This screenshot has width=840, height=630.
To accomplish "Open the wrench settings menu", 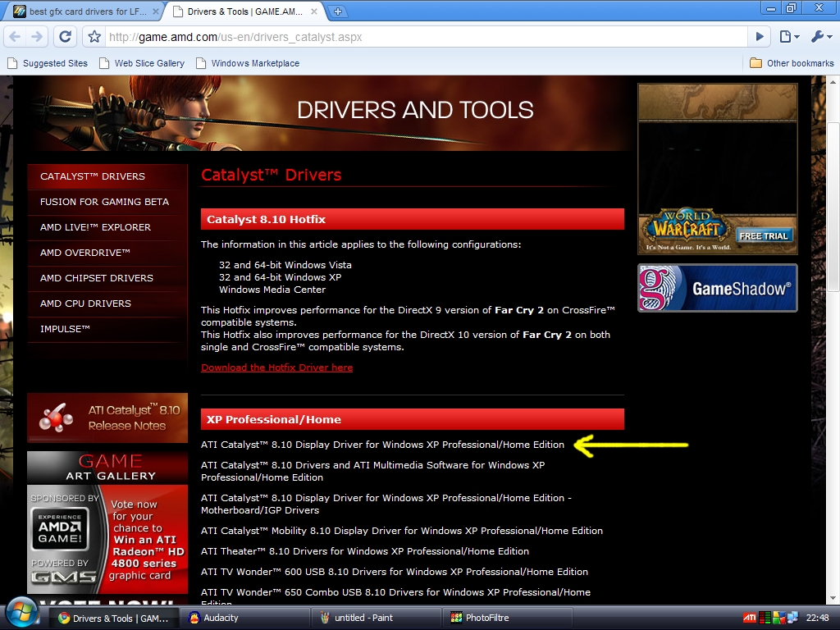I will coord(821,36).
